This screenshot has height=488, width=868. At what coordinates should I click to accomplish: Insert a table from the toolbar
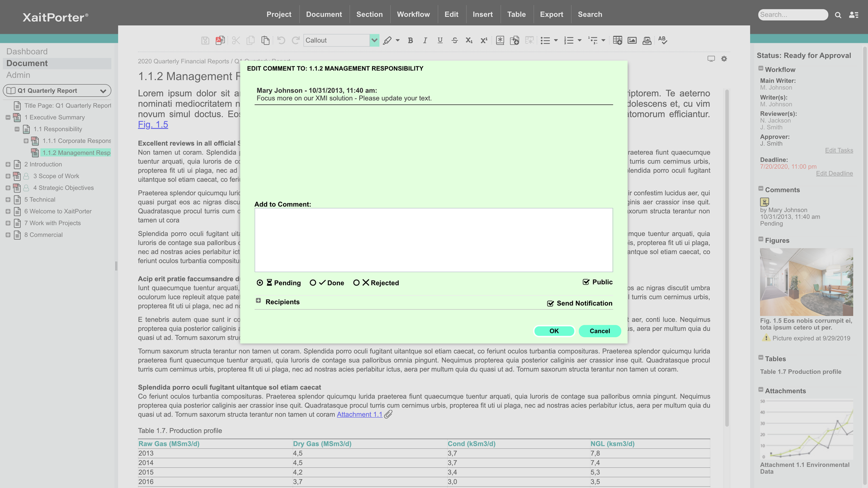pyautogui.click(x=617, y=41)
